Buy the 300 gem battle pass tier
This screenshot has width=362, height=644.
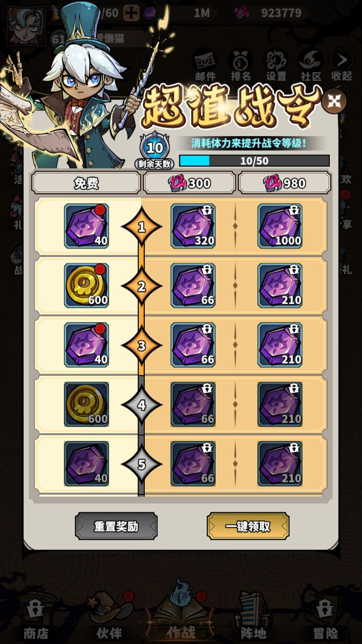click(189, 183)
